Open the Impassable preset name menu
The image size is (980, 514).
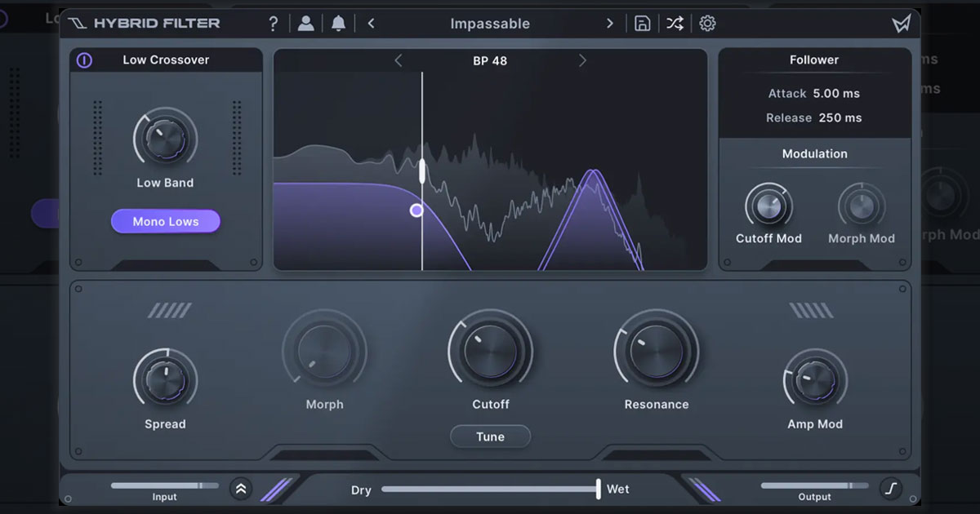click(x=490, y=24)
